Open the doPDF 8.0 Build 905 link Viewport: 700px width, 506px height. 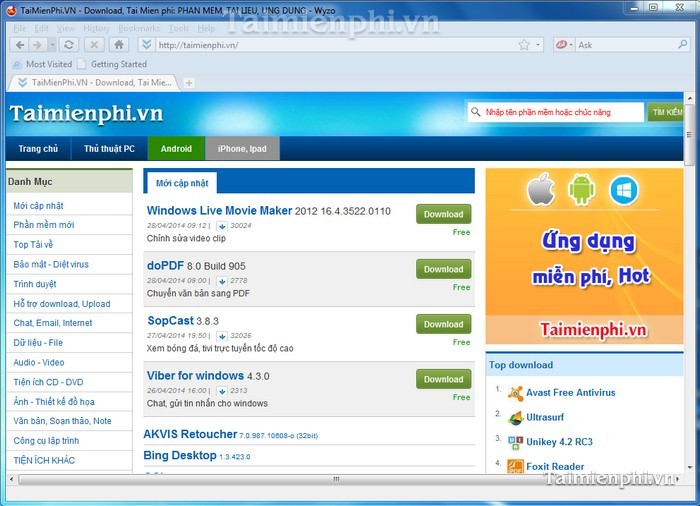pos(196,266)
